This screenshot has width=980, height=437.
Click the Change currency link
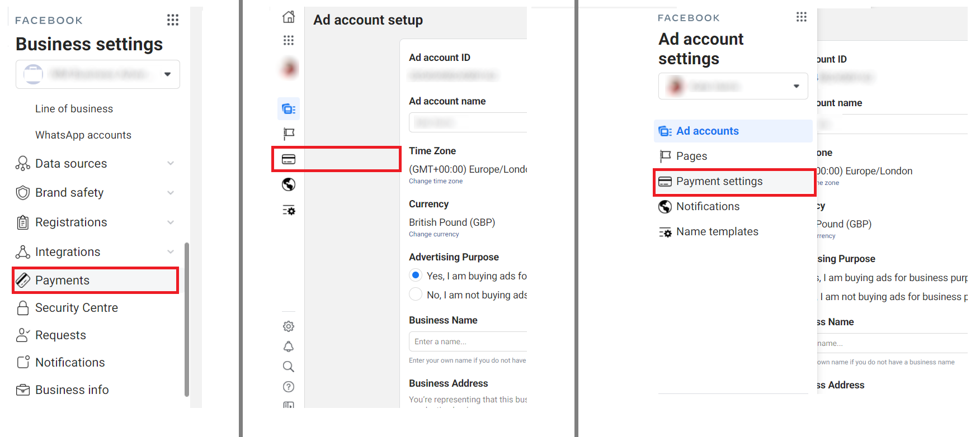click(434, 234)
